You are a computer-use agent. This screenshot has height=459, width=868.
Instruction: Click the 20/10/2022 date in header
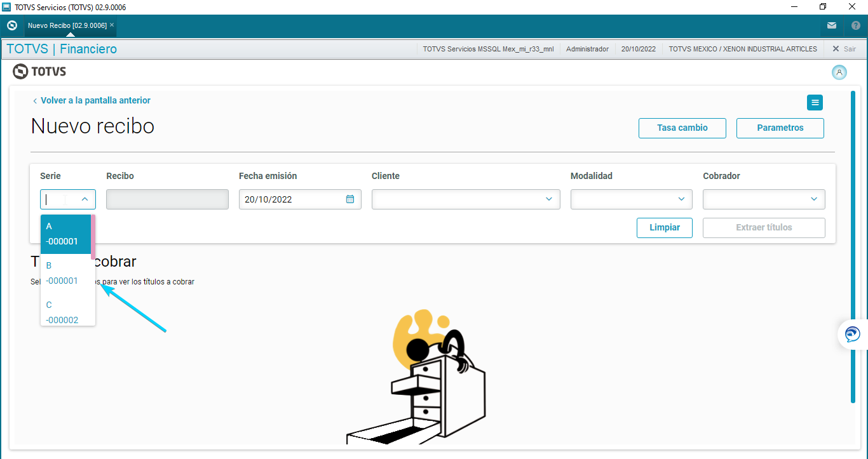[x=639, y=49]
